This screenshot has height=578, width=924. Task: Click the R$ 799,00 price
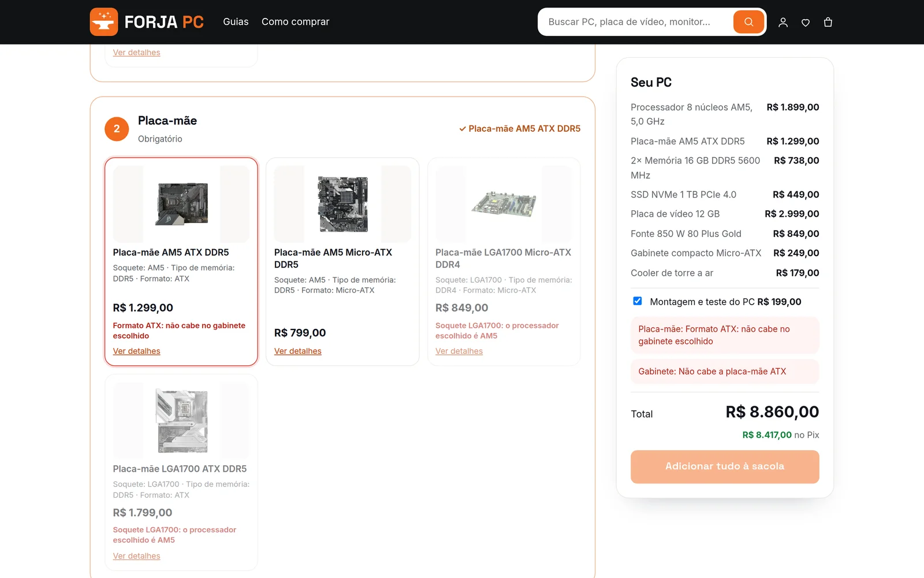click(300, 333)
